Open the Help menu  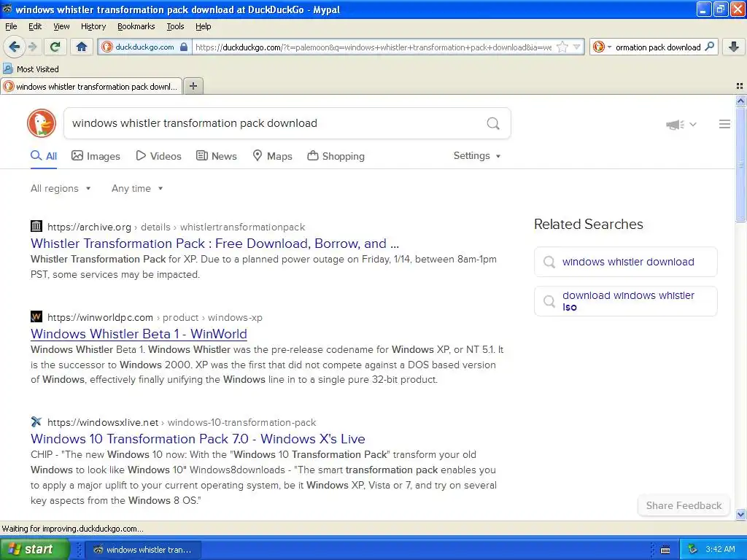[x=203, y=26]
